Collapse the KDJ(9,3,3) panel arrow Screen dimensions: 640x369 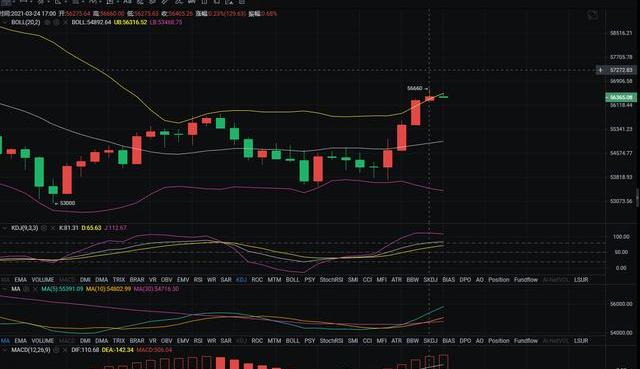pyautogui.click(x=5, y=228)
